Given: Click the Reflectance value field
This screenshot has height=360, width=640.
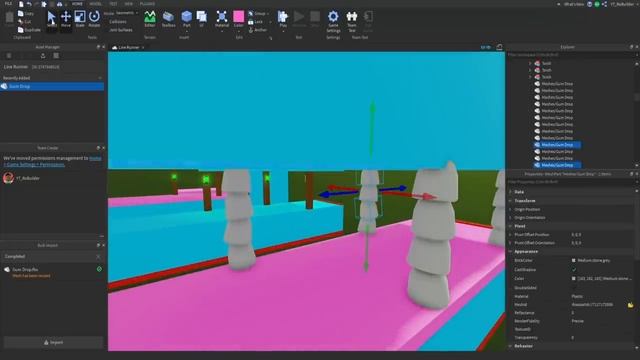Looking at the screenshot, I should click(x=602, y=313).
